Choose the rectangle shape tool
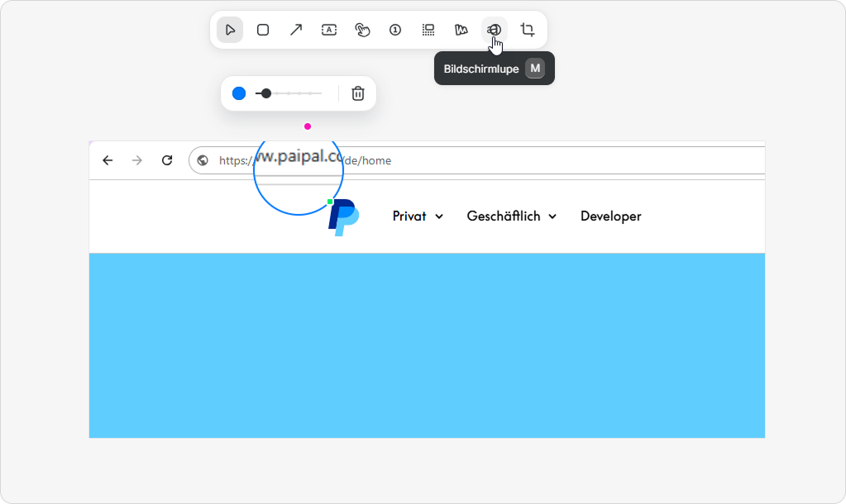 coord(263,30)
